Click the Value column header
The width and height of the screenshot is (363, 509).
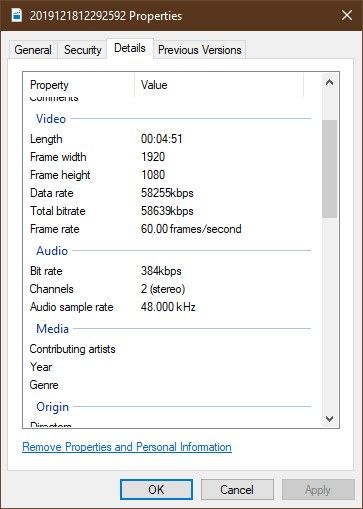(219, 85)
